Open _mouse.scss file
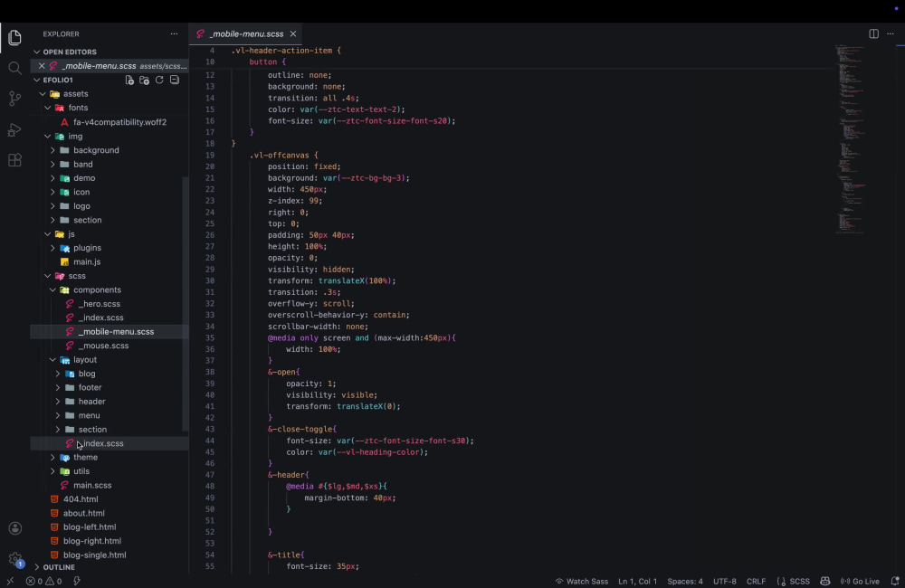 click(x=103, y=346)
